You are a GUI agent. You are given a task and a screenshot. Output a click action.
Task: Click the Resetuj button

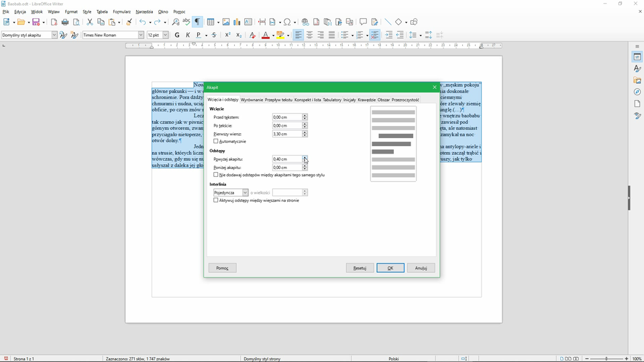(x=360, y=268)
